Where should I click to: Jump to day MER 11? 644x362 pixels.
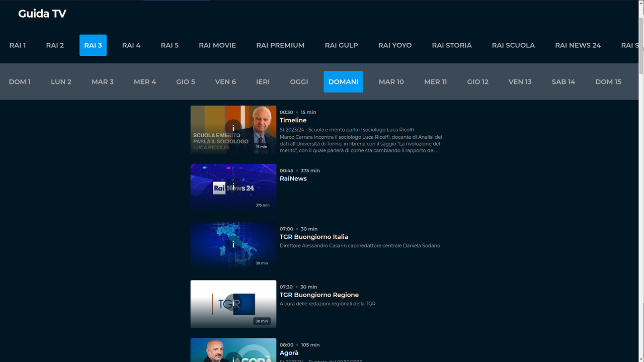436,82
